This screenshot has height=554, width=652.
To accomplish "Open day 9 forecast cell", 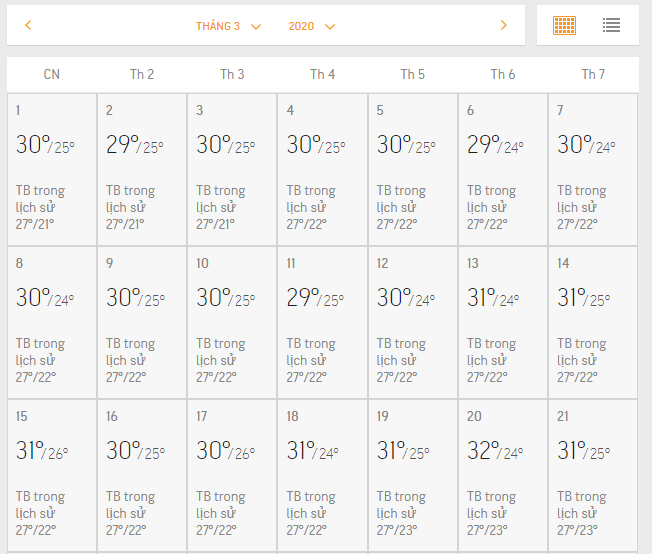I will (142, 322).
